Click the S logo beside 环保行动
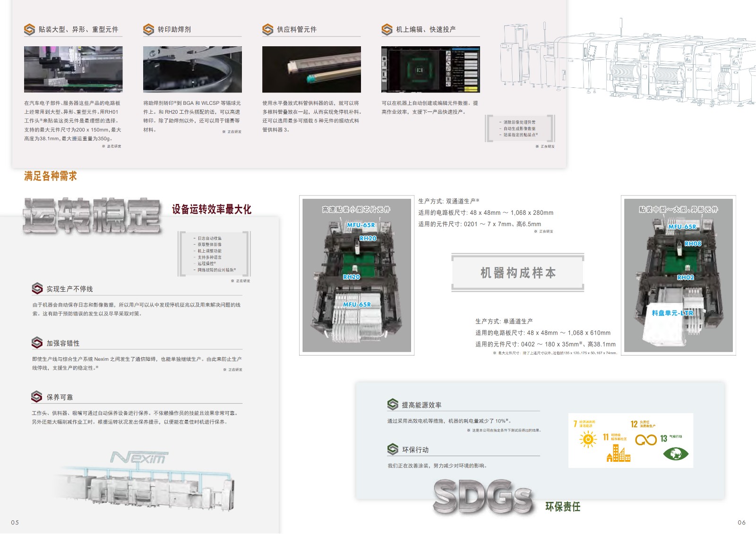Image resolution: width=756 pixels, height=534 pixels. tap(393, 449)
